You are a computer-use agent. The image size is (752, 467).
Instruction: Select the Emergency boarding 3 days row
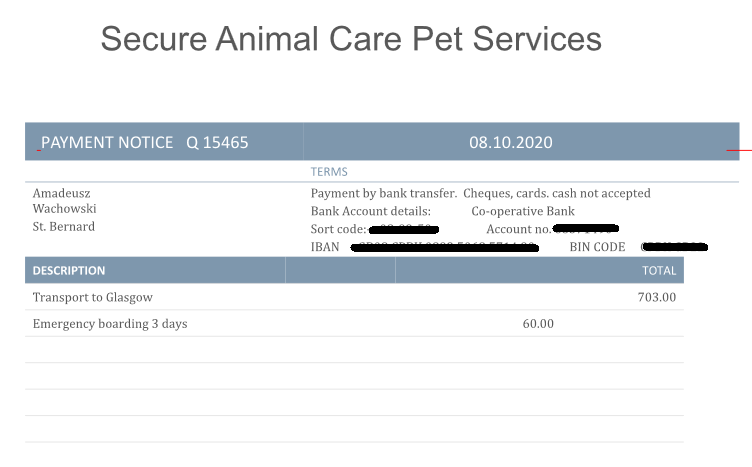point(354,324)
